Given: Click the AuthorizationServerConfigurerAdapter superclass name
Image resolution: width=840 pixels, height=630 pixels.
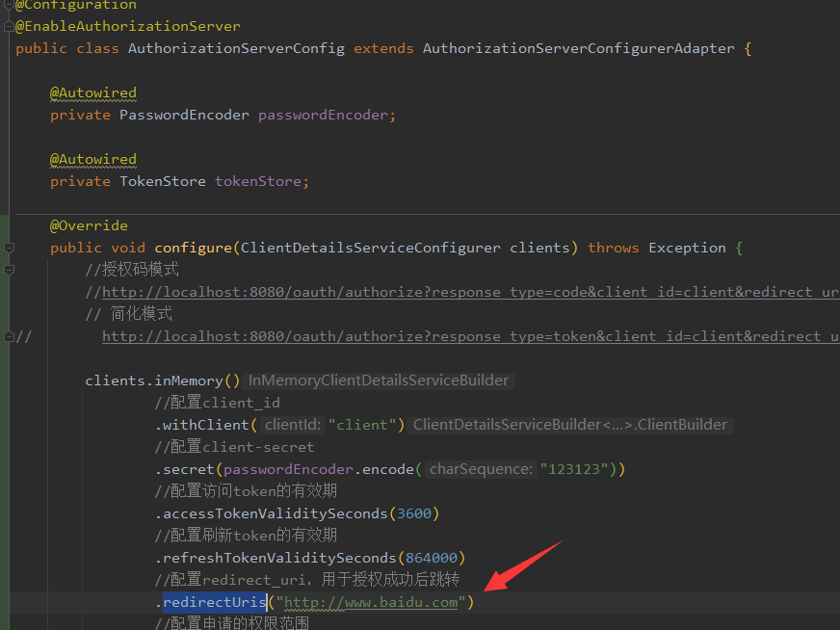Looking at the screenshot, I should 579,49.
